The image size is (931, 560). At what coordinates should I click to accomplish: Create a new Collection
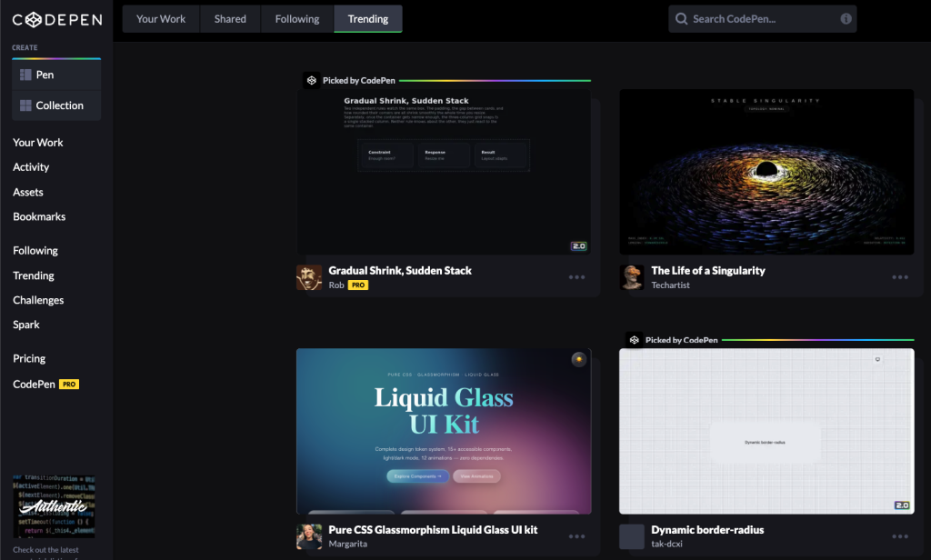(56, 105)
